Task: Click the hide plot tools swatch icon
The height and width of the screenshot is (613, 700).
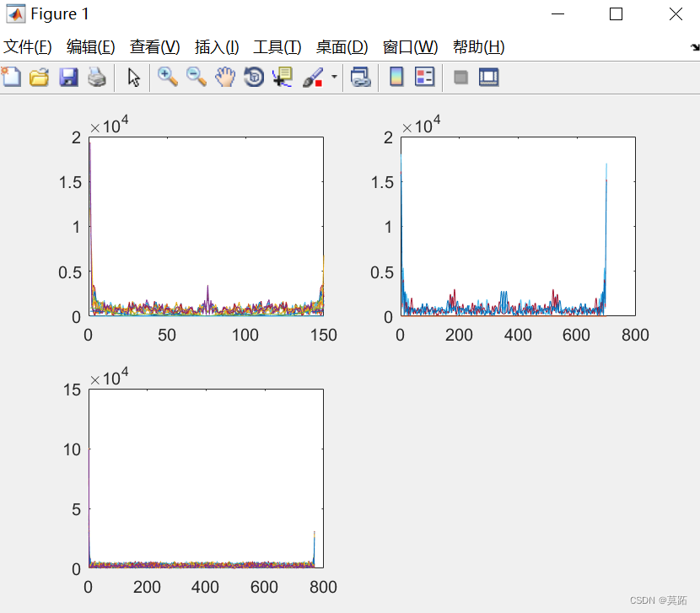Action: click(460, 77)
